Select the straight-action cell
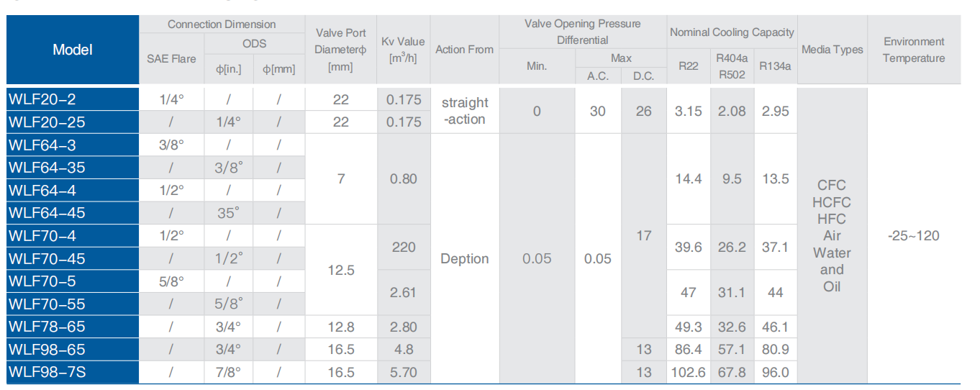980x390 pixels. [465, 111]
